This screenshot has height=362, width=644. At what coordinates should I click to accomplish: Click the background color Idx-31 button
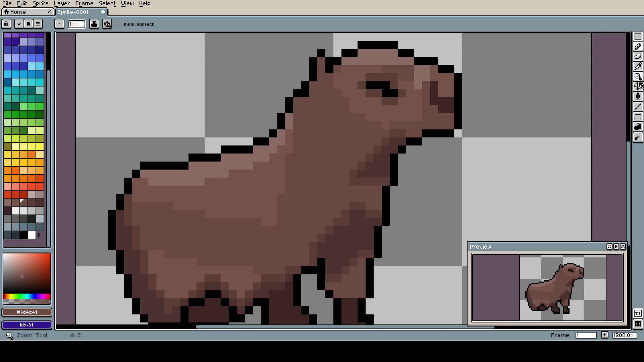[27, 325]
